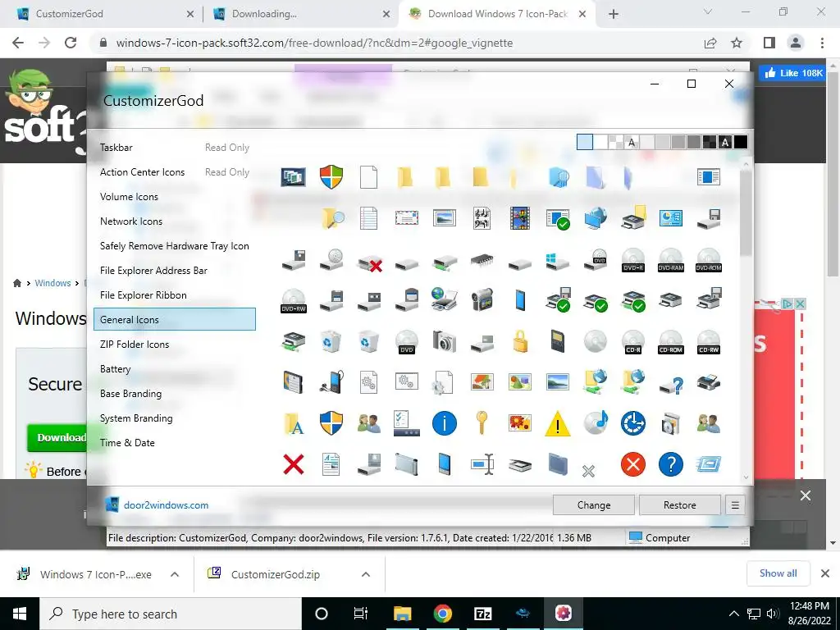Open the Windows Start menu
Viewport: 840px width, 630px height.
point(20,614)
